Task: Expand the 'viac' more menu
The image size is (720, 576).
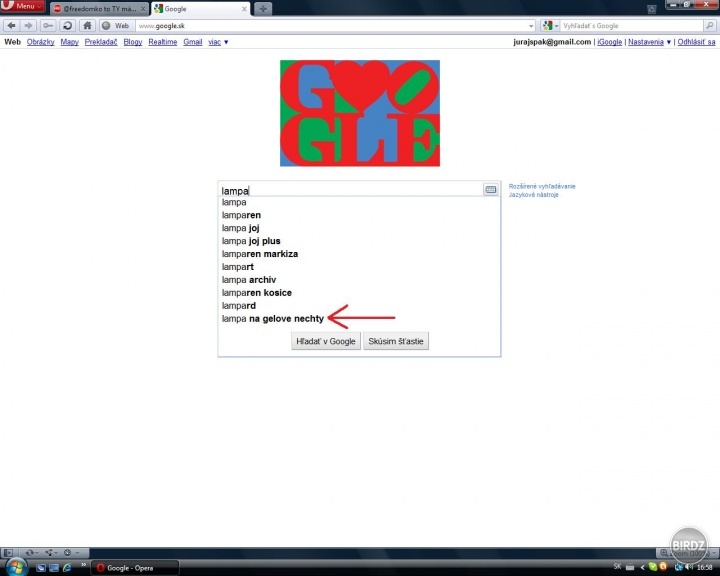Action: [218, 42]
